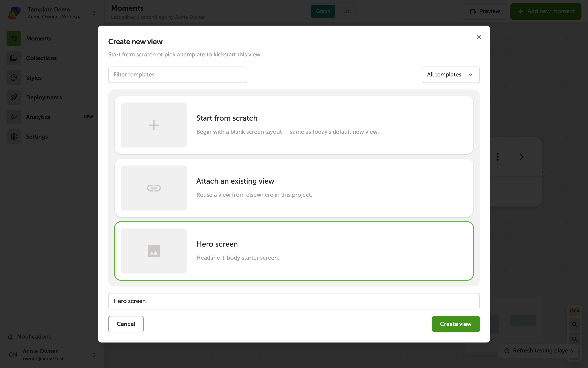Screen dimensions: 588x368
Task: Open the All templates dropdown
Action: tap(450, 75)
